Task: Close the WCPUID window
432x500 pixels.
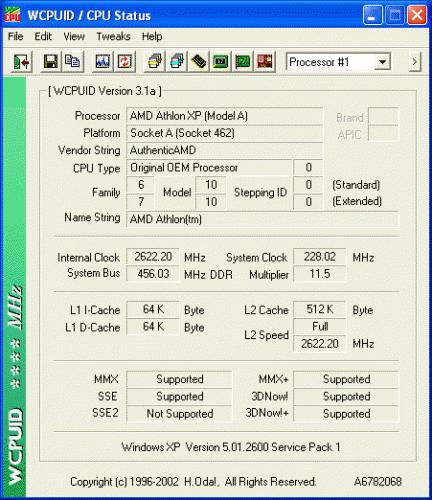Action: pyautogui.click(x=417, y=15)
